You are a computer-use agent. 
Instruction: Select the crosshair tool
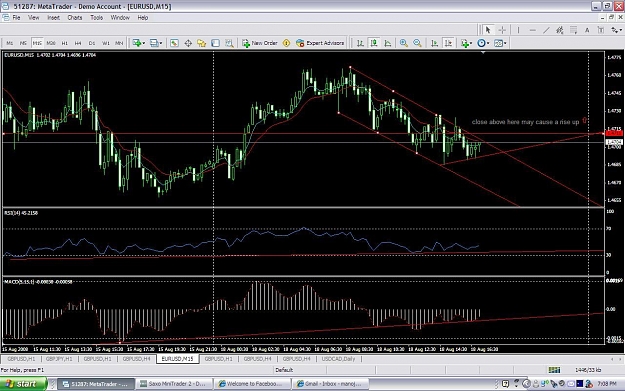coord(502,30)
